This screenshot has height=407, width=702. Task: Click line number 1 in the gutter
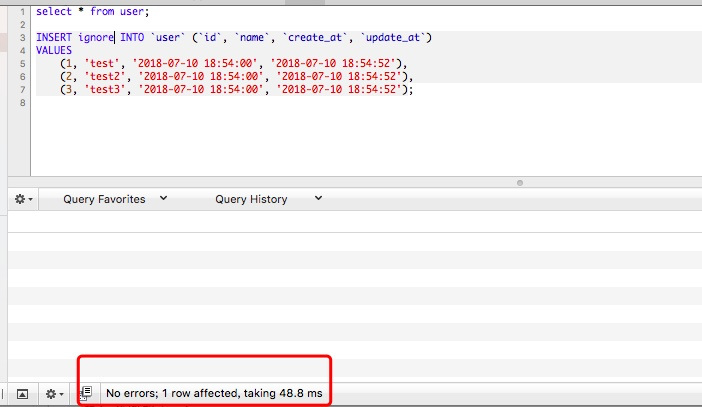[20, 11]
